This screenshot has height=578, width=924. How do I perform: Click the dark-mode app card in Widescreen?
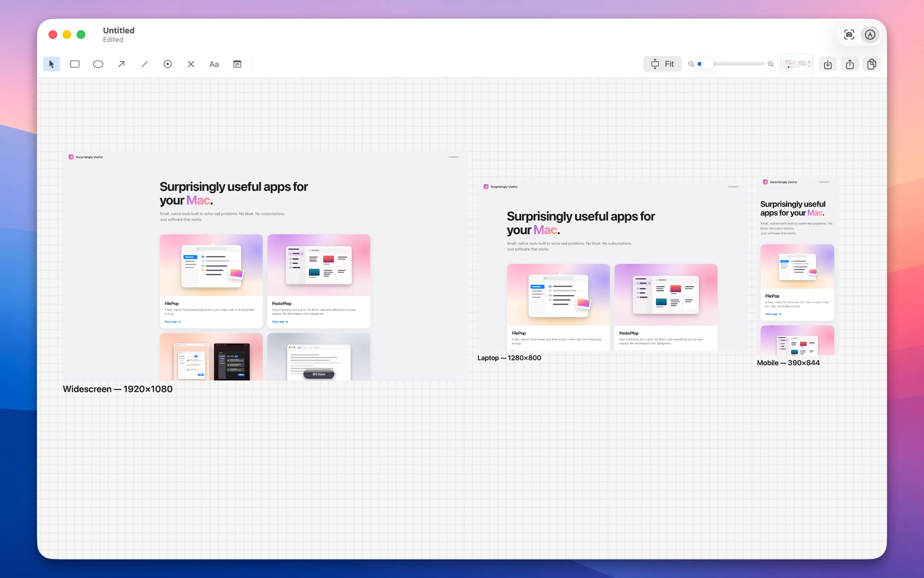pos(232,362)
